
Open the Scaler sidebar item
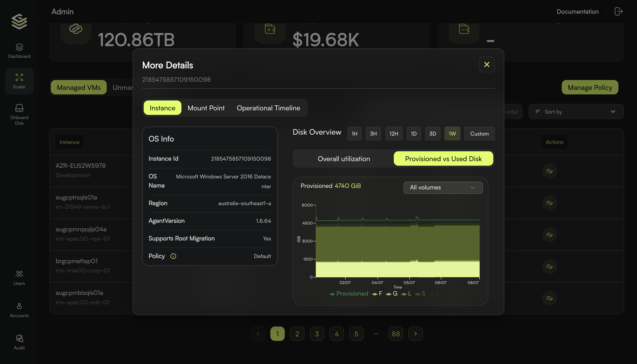click(19, 81)
